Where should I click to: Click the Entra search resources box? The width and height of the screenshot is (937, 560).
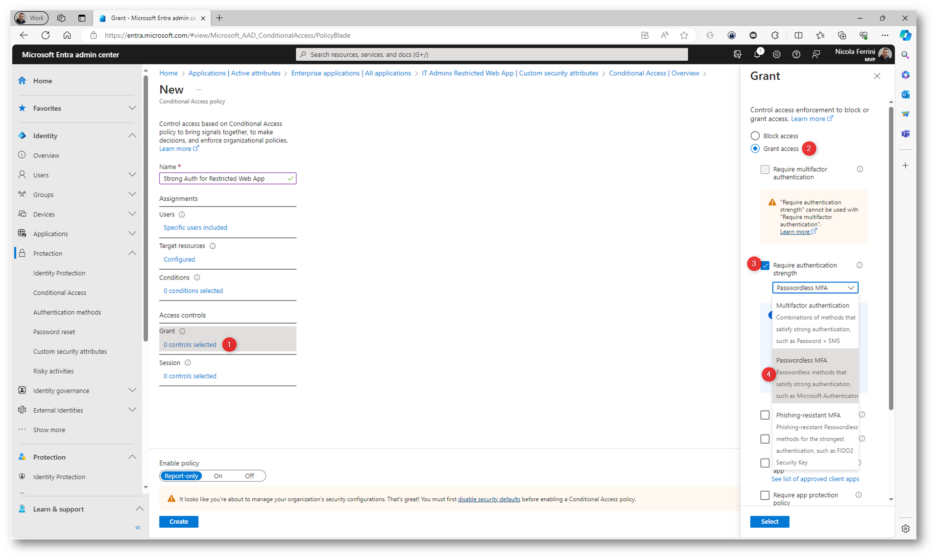492,54
